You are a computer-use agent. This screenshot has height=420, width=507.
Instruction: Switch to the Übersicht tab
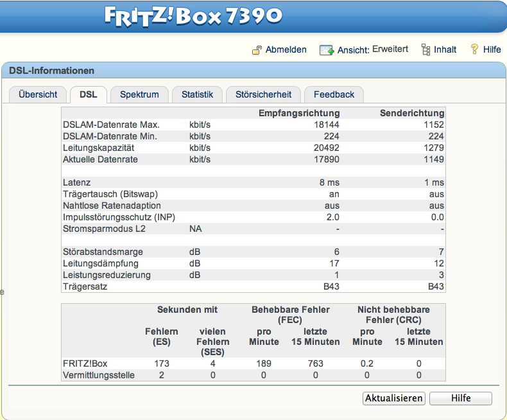(x=38, y=94)
